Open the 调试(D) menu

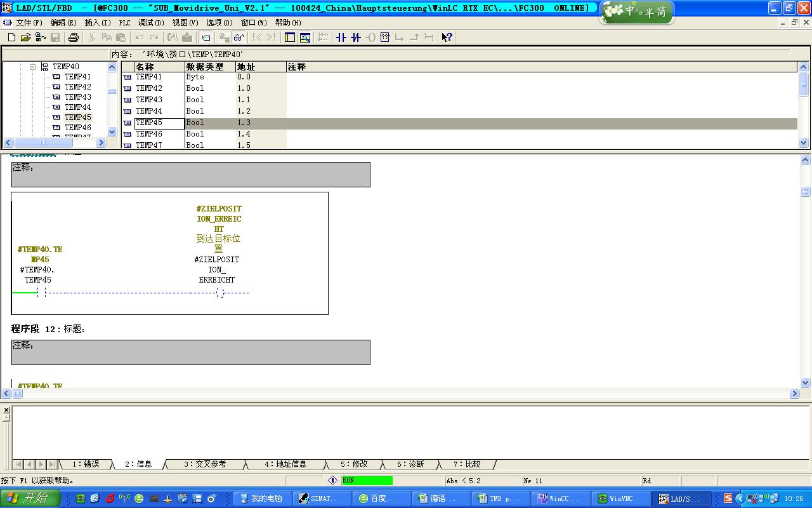tap(151, 22)
